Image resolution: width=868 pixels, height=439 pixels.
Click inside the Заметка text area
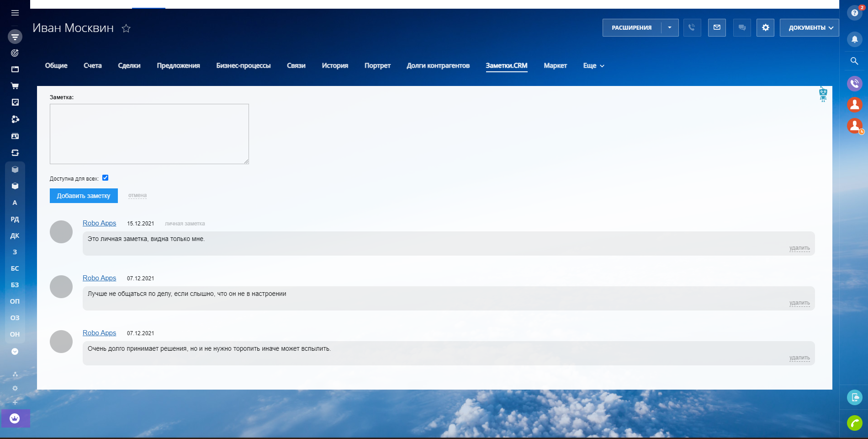click(x=149, y=134)
